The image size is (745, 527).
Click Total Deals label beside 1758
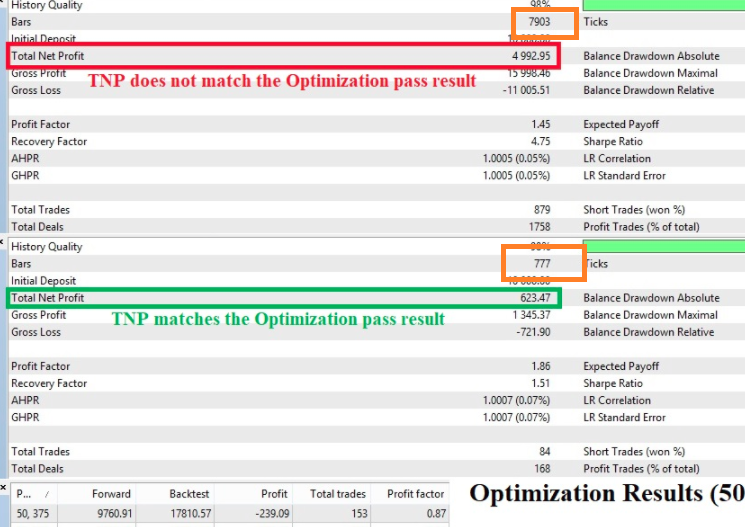pos(37,227)
